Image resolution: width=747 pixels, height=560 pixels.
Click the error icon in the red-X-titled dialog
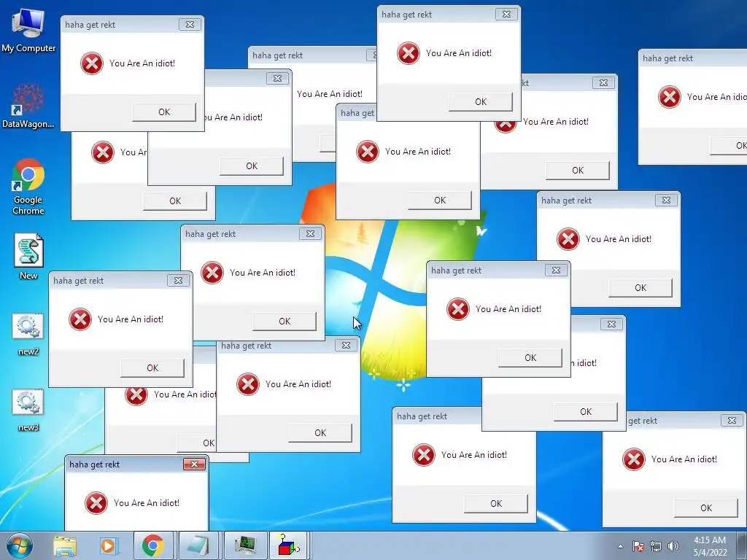click(x=96, y=503)
